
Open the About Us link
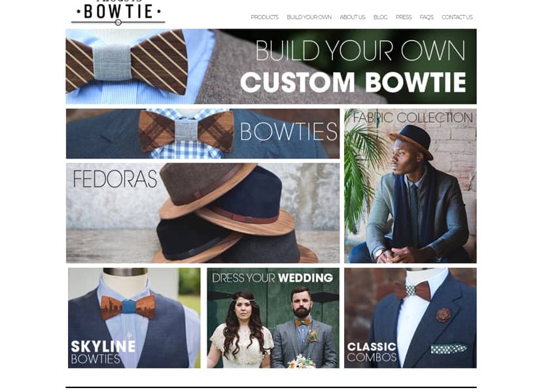click(x=352, y=17)
